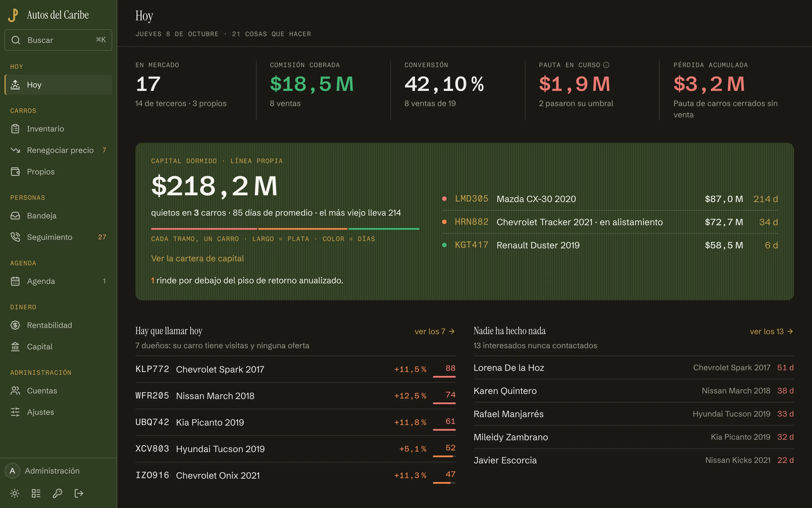Screen dimensions: 812x508
Task: Click the Ajustes sliders icon
Action: 15,412
